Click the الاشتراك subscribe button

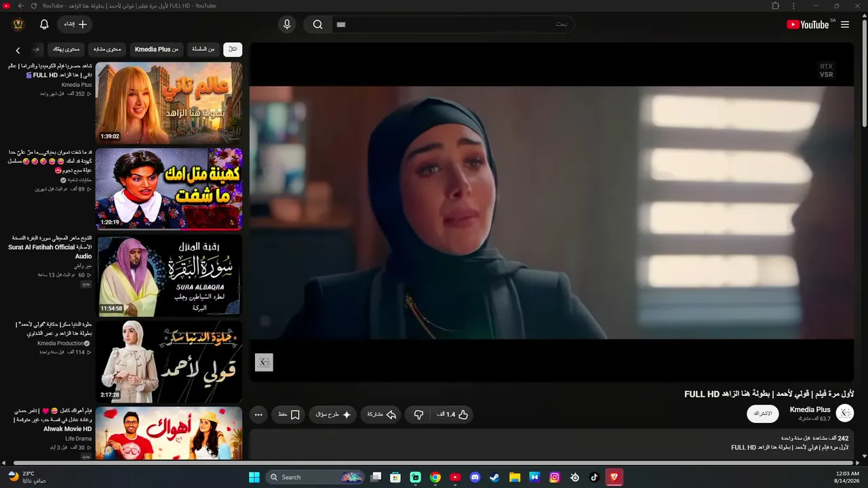point(763,413)
